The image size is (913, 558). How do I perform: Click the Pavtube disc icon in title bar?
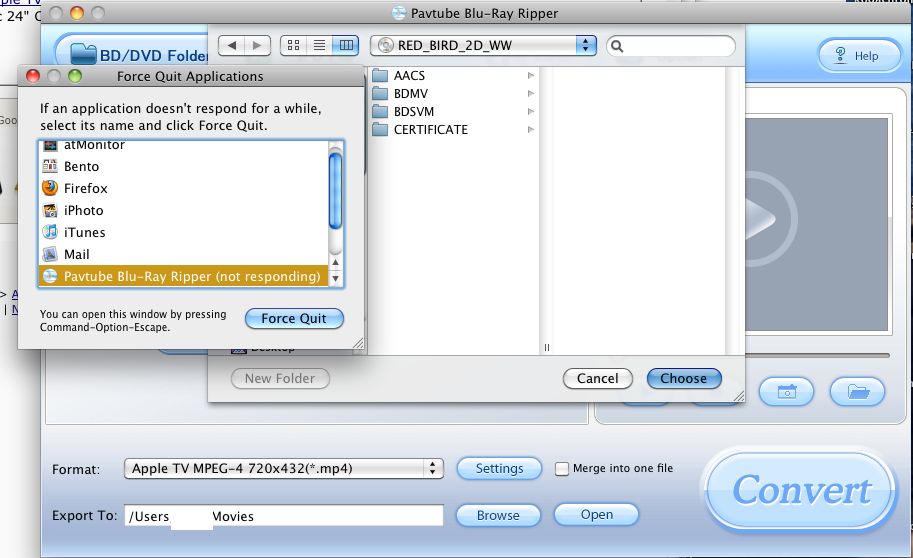[399, 13]
